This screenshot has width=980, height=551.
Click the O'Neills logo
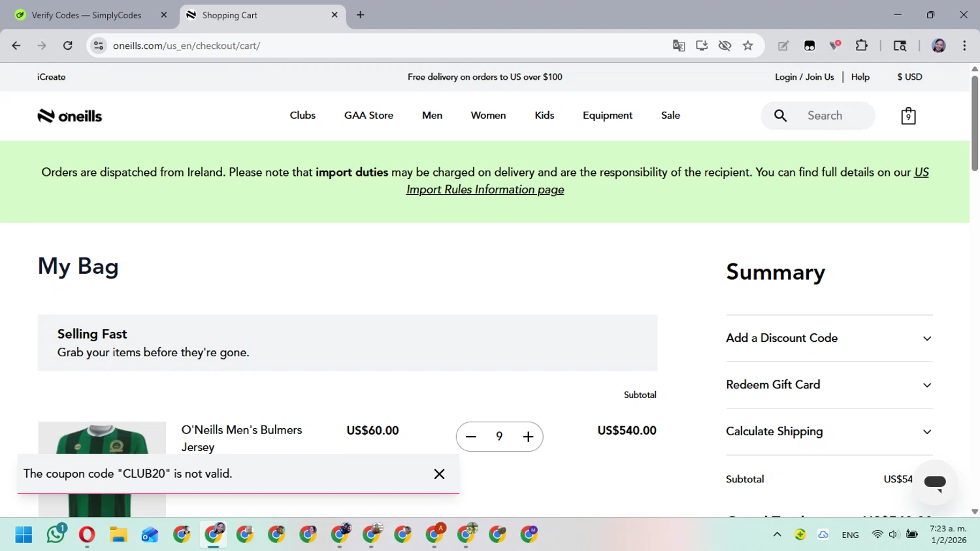70,116
